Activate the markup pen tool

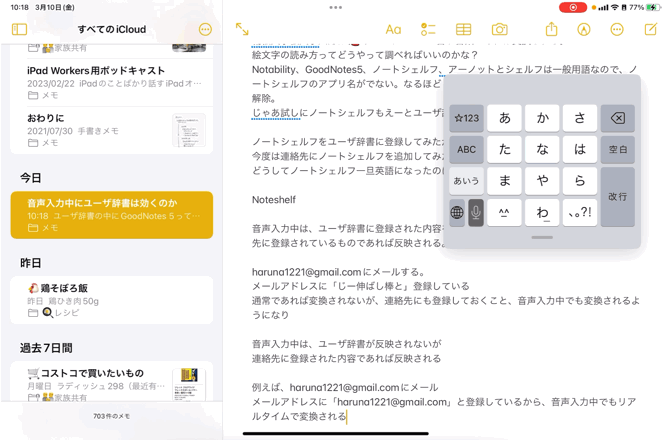coord(584,30)
